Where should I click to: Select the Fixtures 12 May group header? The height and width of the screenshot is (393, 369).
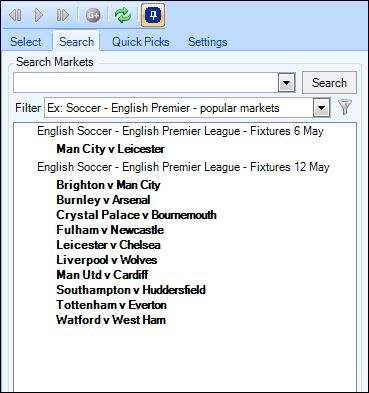pyautogui.click(x=183, y=167)
